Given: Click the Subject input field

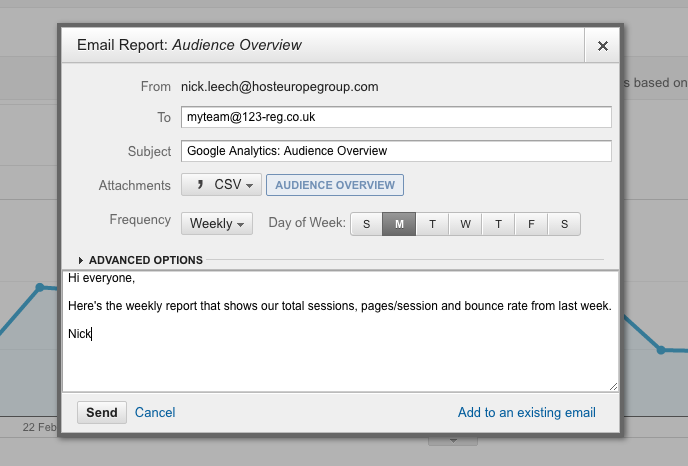Looking at the screenshot, I should point(396,151).
